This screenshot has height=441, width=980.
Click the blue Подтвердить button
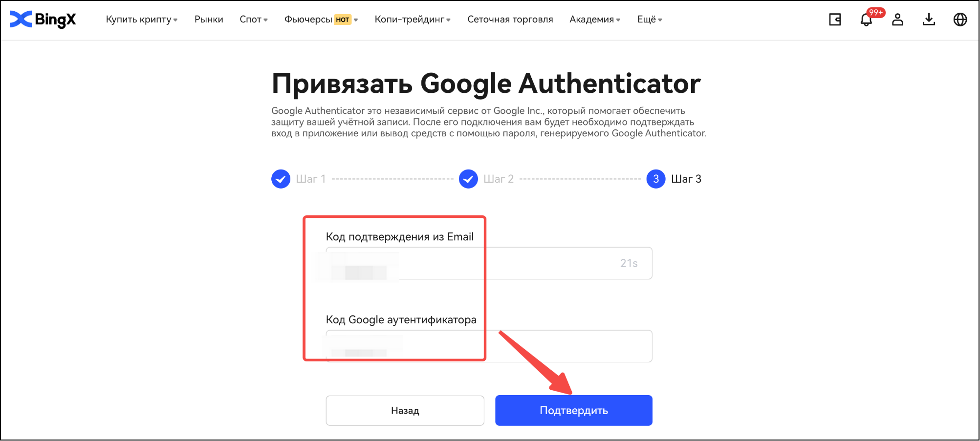click(x=574, y=411)
